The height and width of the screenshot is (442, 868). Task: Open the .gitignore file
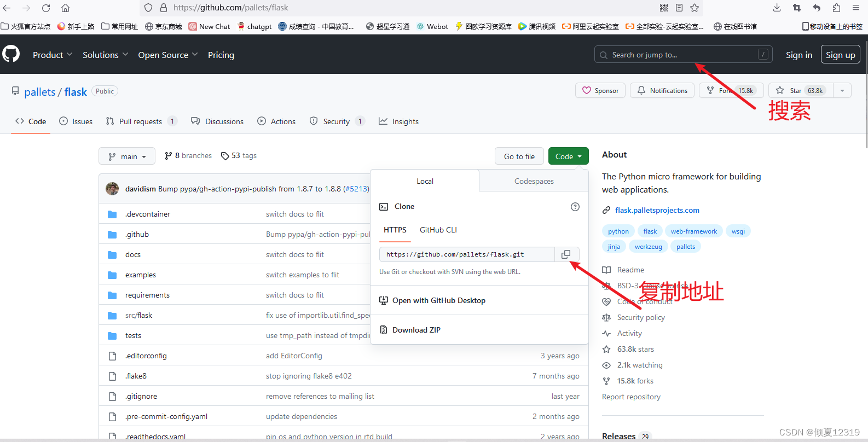tap(141, 396)
